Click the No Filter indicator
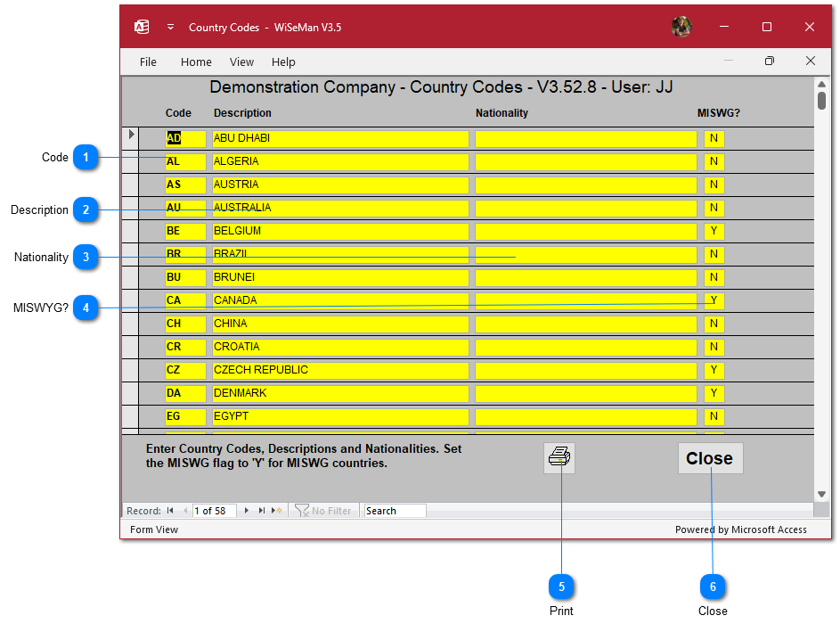 323,511
